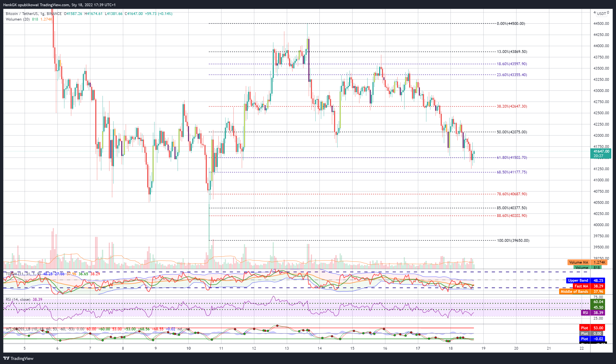Select the 88.60%(40202.90) Fibonacci label

point(512,216)
